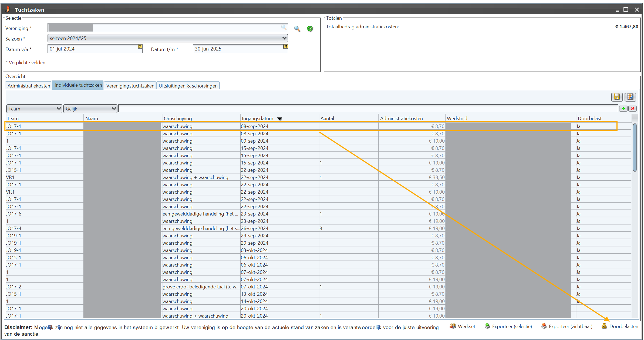
Task: Click the magnifier search icon beside Vereniging
Action: pos(297,29)
